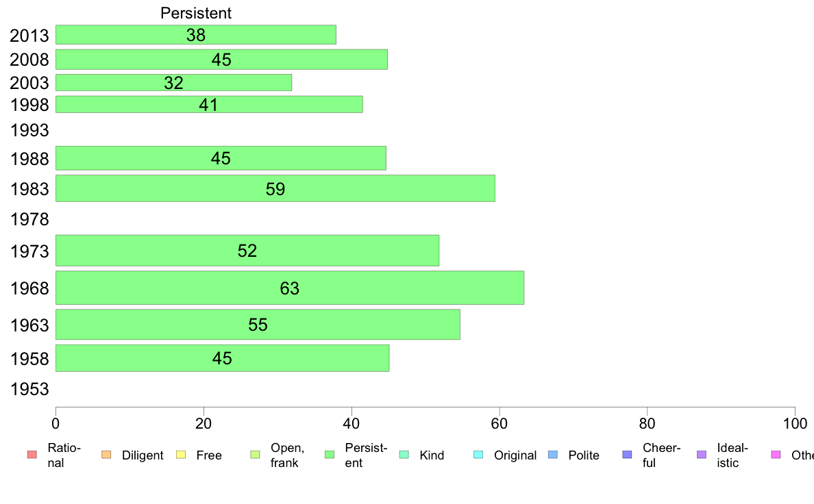Click the Diligent legend color swatch
The height and width of the screenshot is (504, 814).
106,455
